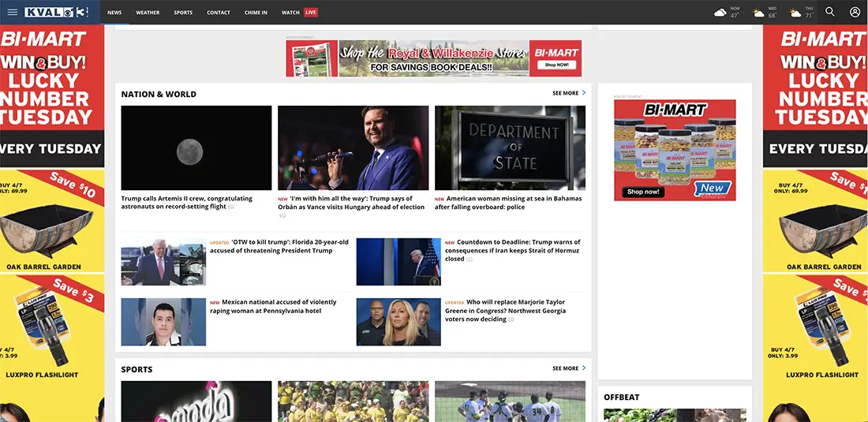Click Shop now! on Bi-Mart nuts ad
Viewport: 868px width, 422px height.
pyautogui.click(x=643, y=192)
